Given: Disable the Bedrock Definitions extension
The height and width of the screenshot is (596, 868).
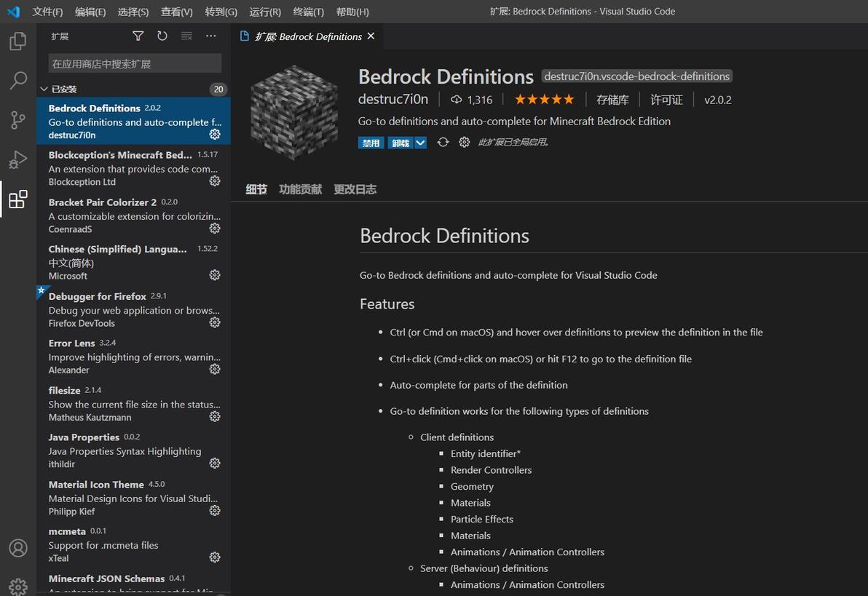Looking at the screenshot, I should pos(371,143).
